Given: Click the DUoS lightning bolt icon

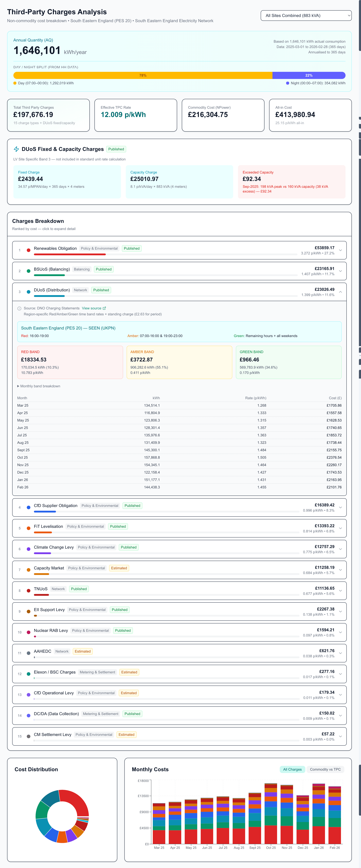Looking at the screenshot, I should 16,149.
